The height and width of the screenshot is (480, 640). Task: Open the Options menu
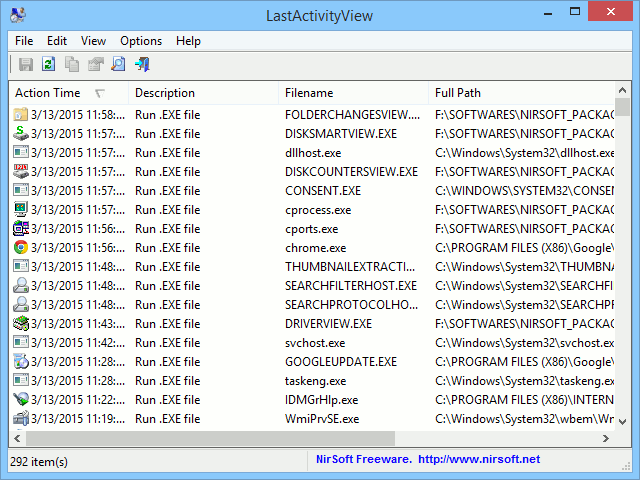(x=141, y=41)
